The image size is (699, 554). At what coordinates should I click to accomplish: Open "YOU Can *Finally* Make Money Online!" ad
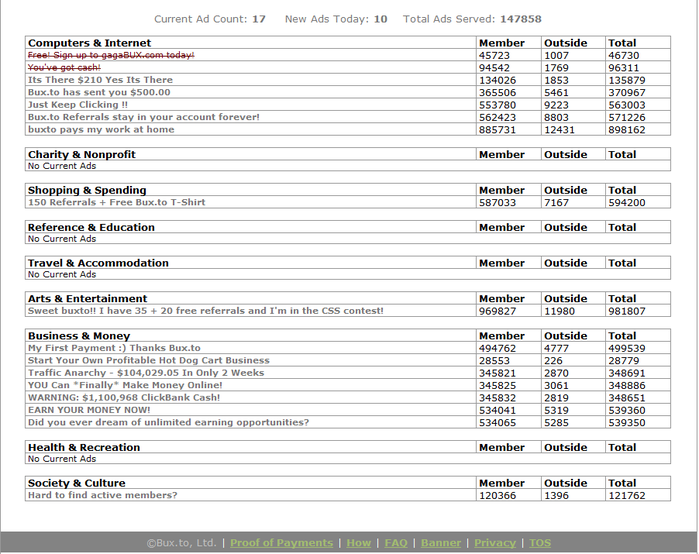tap(125, 385)
